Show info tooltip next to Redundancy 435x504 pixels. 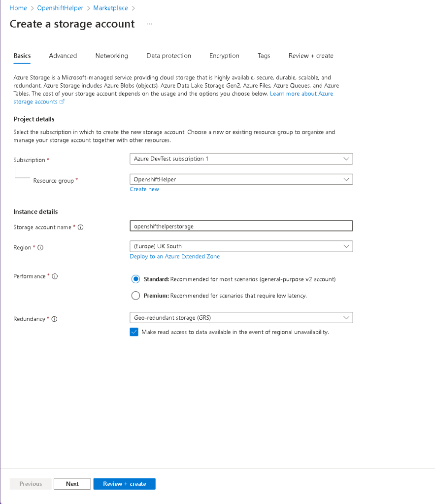(x=54, y=319)
